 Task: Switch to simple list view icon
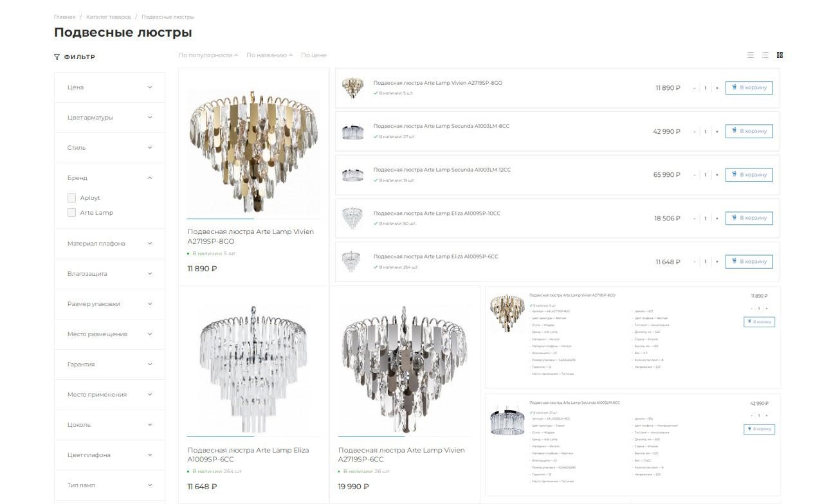pos(750,55)
